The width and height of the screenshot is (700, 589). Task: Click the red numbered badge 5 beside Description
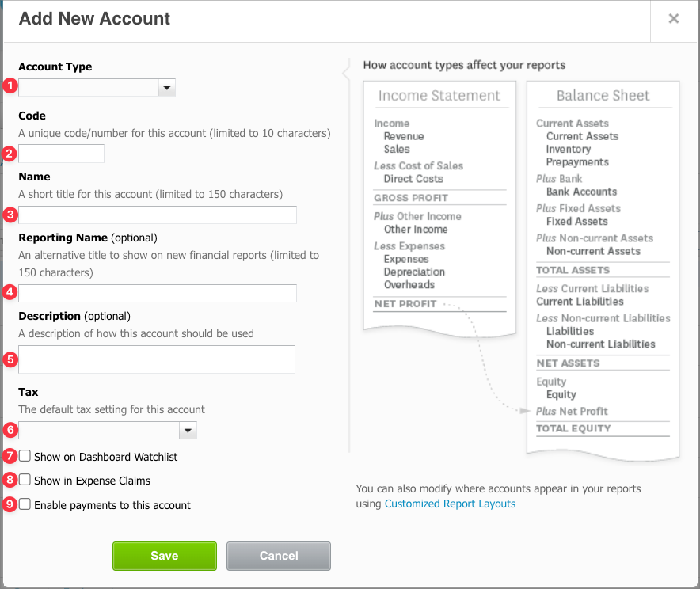point(10,359)
